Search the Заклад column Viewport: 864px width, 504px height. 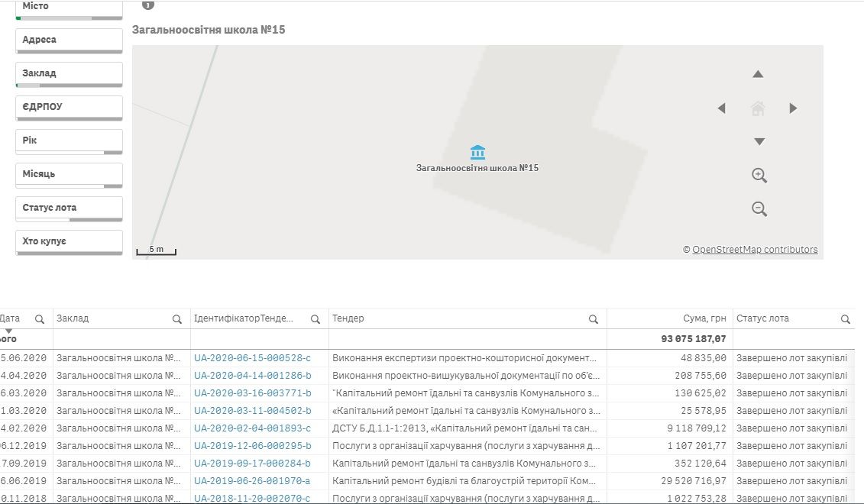pos(177,319)
